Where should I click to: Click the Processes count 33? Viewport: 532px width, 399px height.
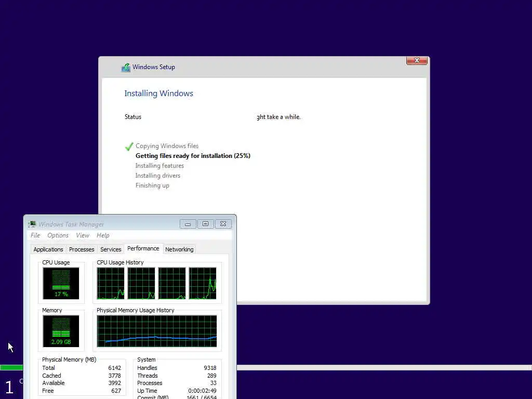click(x=214, y=383)
